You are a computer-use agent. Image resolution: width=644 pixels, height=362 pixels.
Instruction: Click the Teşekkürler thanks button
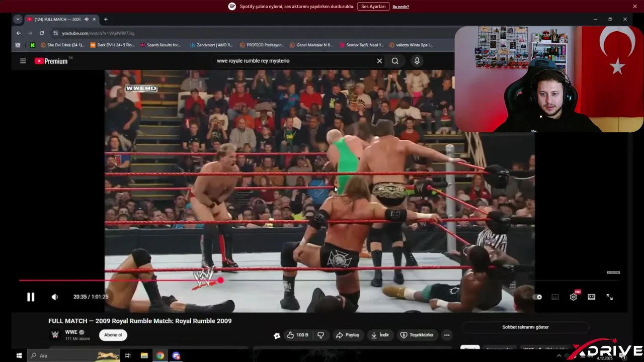(417, 335)
